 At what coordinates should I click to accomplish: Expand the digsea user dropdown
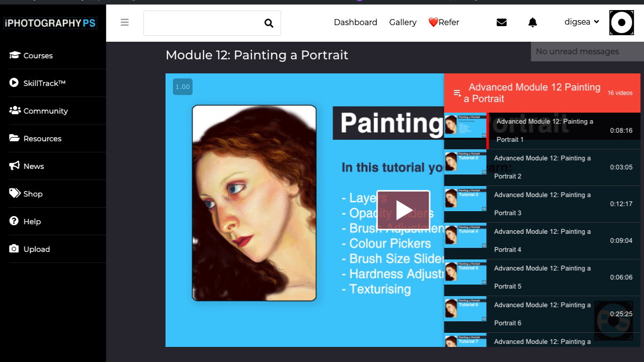(x=582, y=22)
